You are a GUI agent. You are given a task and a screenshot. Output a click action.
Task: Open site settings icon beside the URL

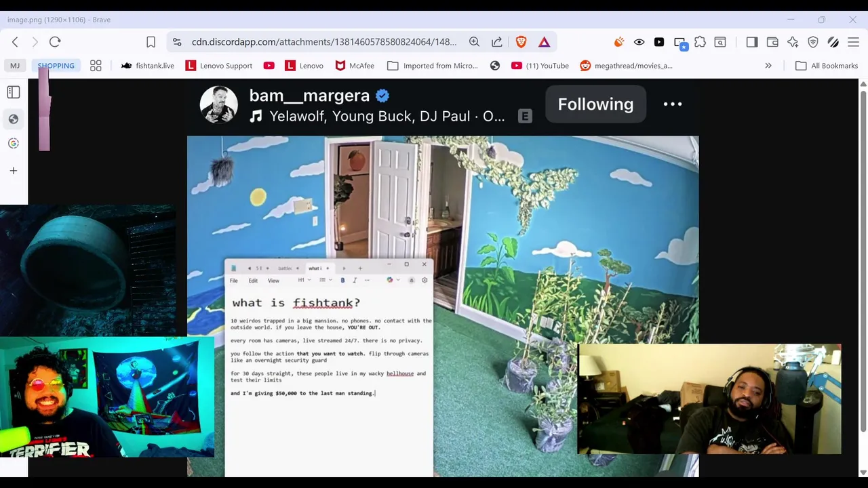177,42
